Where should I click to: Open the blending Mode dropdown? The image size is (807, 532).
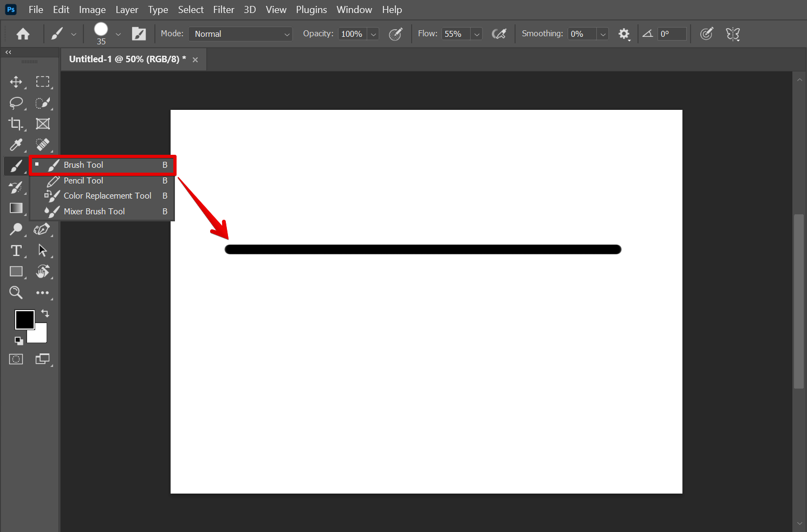click(x=240, y=34)
